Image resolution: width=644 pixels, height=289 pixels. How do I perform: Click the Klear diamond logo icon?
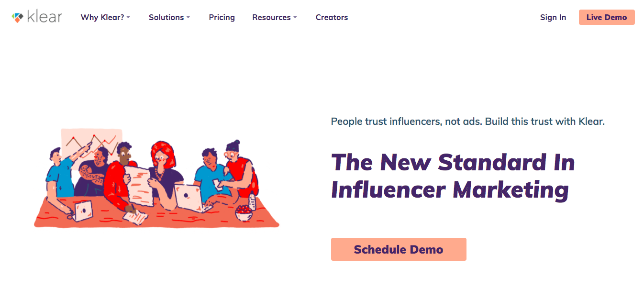tap(18, 18)
